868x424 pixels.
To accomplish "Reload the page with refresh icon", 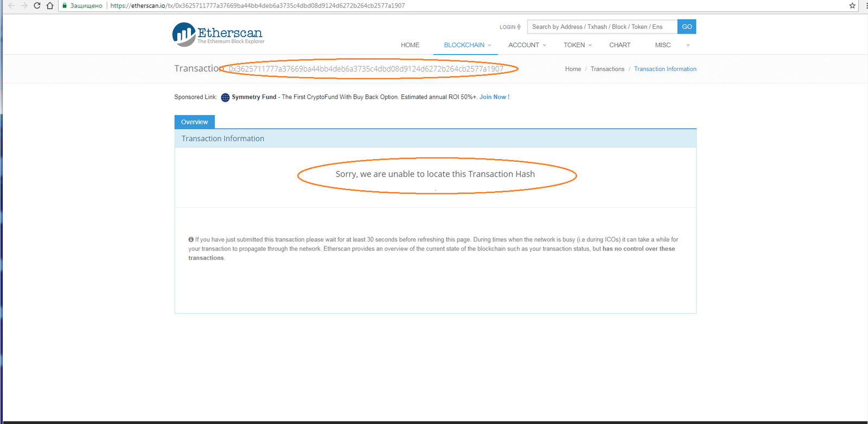I will [37, 5].
